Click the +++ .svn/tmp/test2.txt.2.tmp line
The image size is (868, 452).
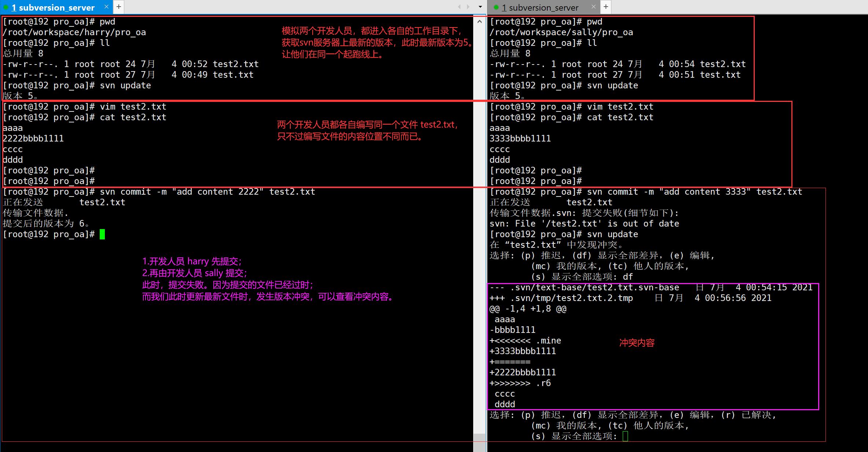630,298
